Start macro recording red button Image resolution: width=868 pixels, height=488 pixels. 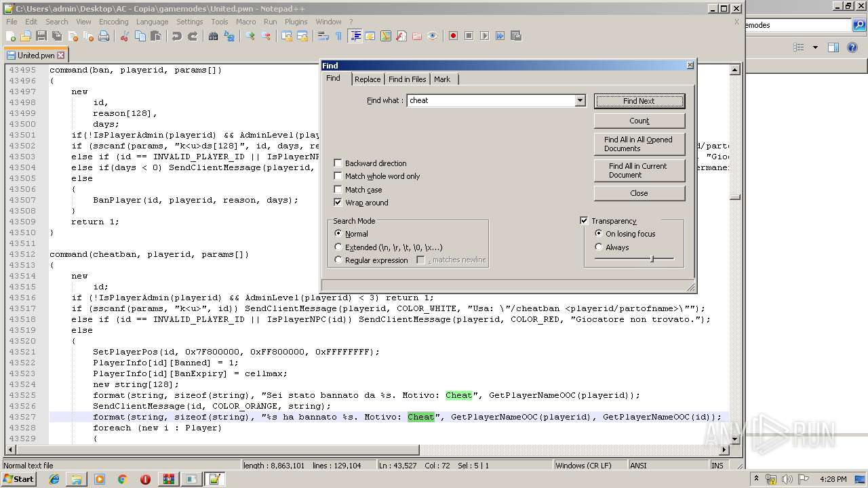tap(454, 36)
